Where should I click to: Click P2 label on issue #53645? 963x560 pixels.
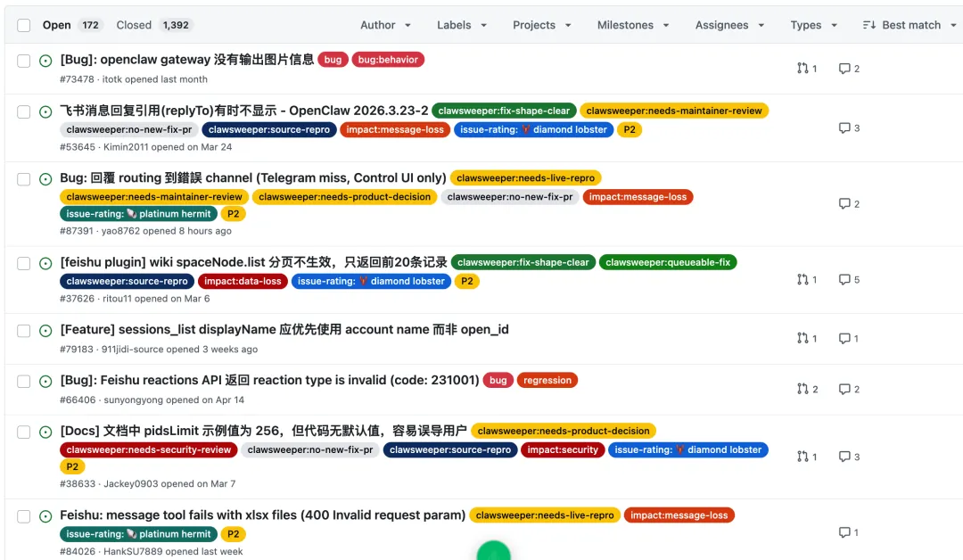(630, 129)
